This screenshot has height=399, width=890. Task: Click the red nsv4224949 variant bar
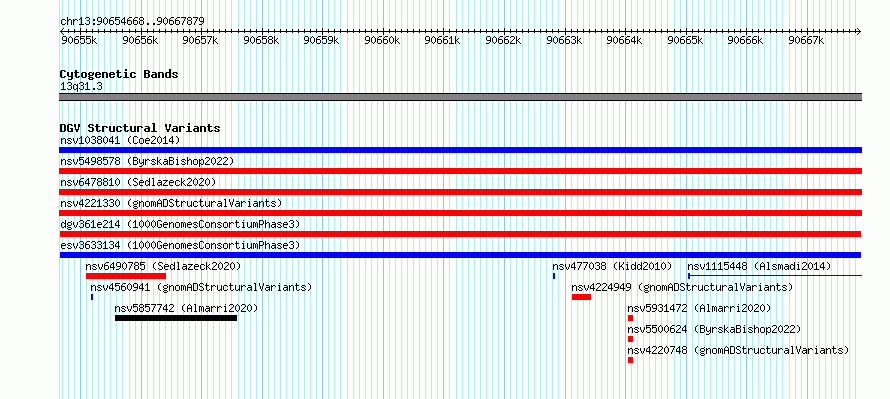(582, 297)
